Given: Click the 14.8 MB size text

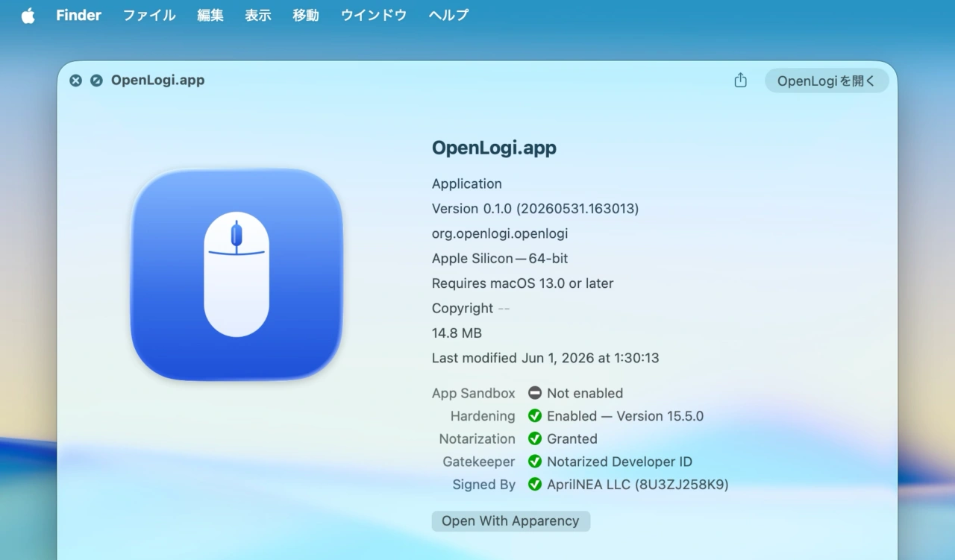Looking at the screenshot, I should [x=457, y=333].
